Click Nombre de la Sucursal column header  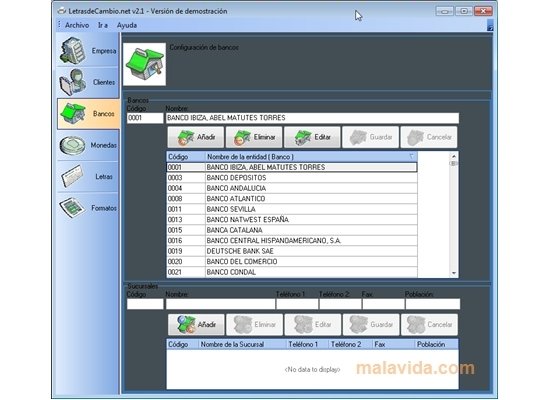242,344
